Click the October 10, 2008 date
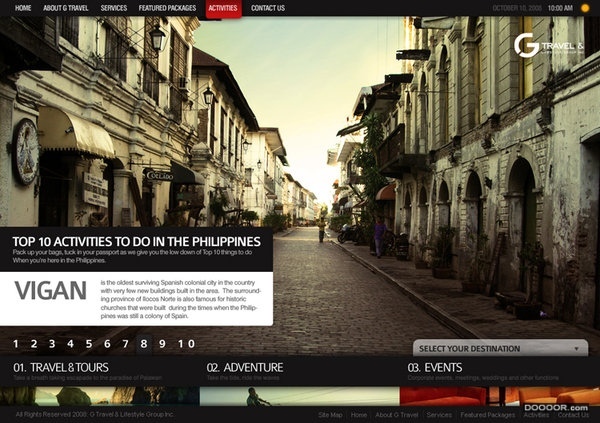 (517, 8)
